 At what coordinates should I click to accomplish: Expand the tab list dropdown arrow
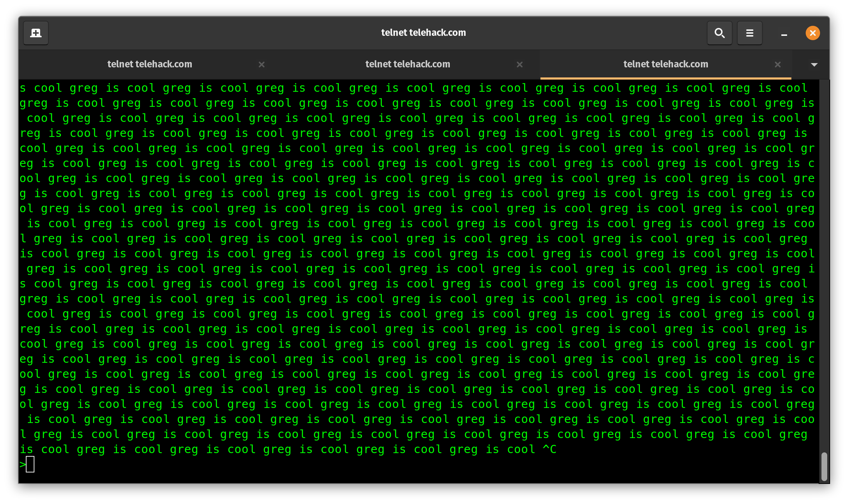click(814, 65)
